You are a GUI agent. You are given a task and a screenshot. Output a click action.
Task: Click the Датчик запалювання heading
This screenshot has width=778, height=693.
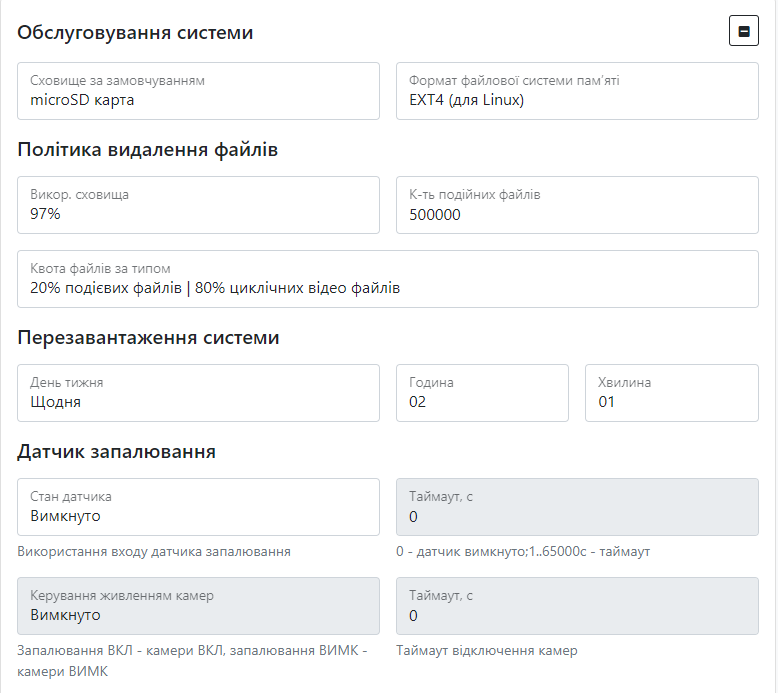point(117,452)
